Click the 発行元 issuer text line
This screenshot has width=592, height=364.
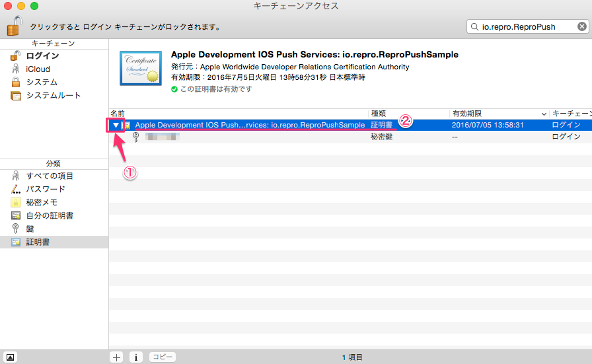pyautogui.click(x=290, y=67)
